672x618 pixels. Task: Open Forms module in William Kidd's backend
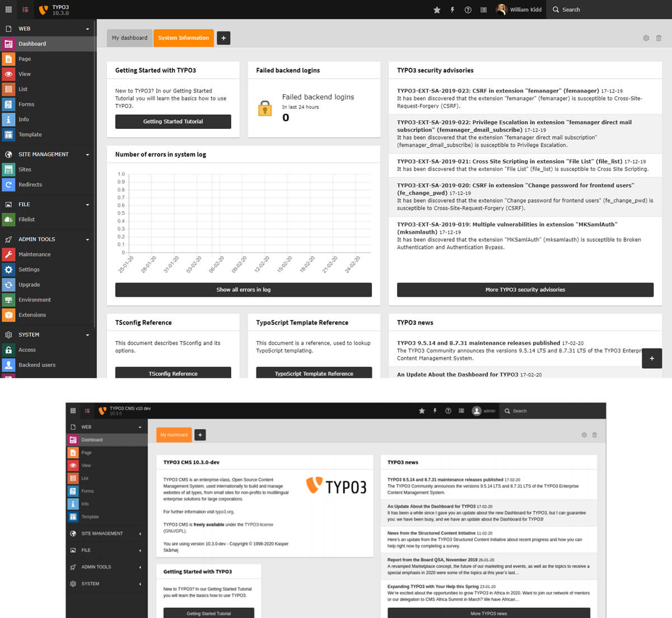[48, 104]
